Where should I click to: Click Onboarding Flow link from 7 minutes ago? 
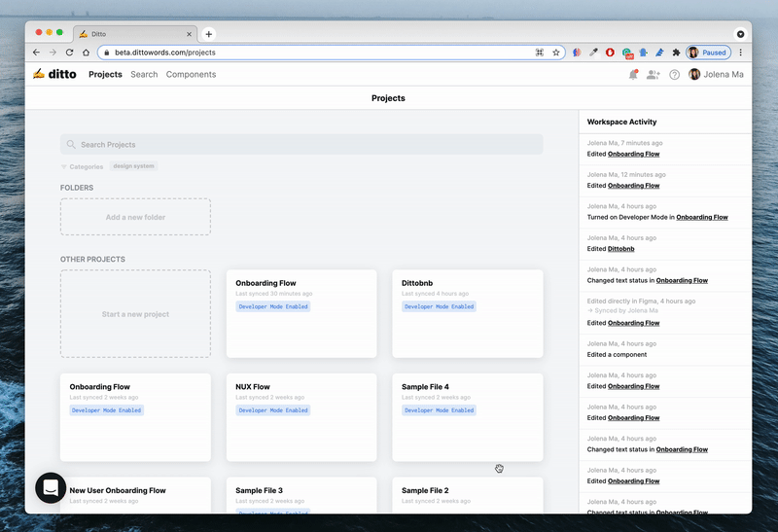point(634,154)
